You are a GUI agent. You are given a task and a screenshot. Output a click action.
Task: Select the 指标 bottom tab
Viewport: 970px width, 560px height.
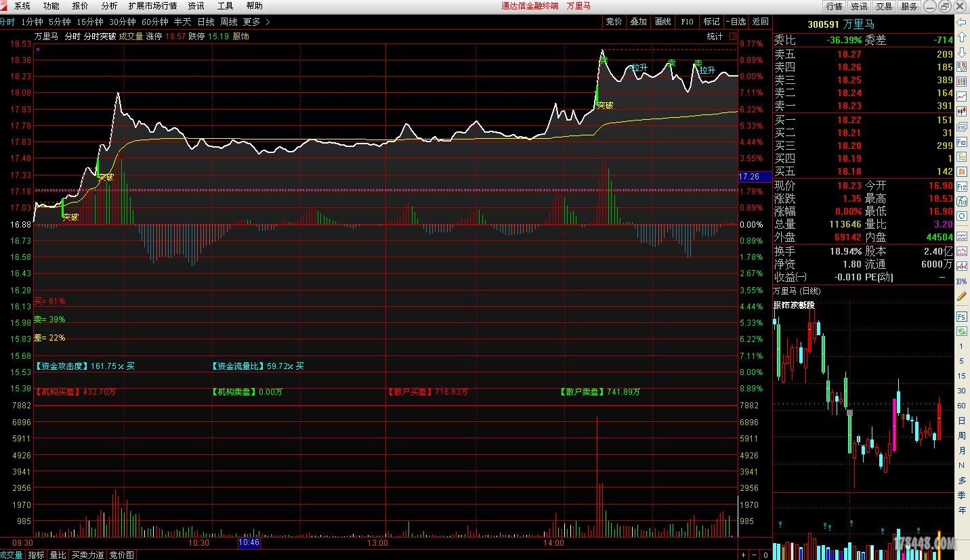[36, 555]
